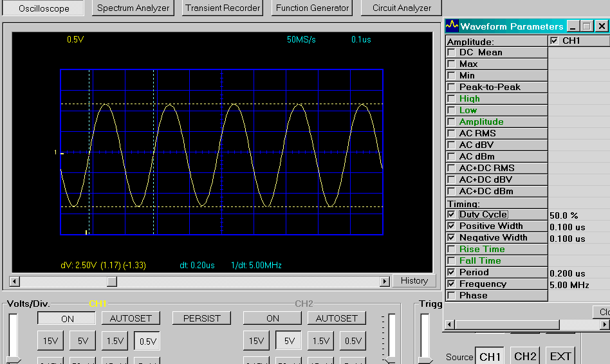The width and height of the screenshot is (610, 364).
Task: Set CH2 to 15V per division
Action: 256,341
